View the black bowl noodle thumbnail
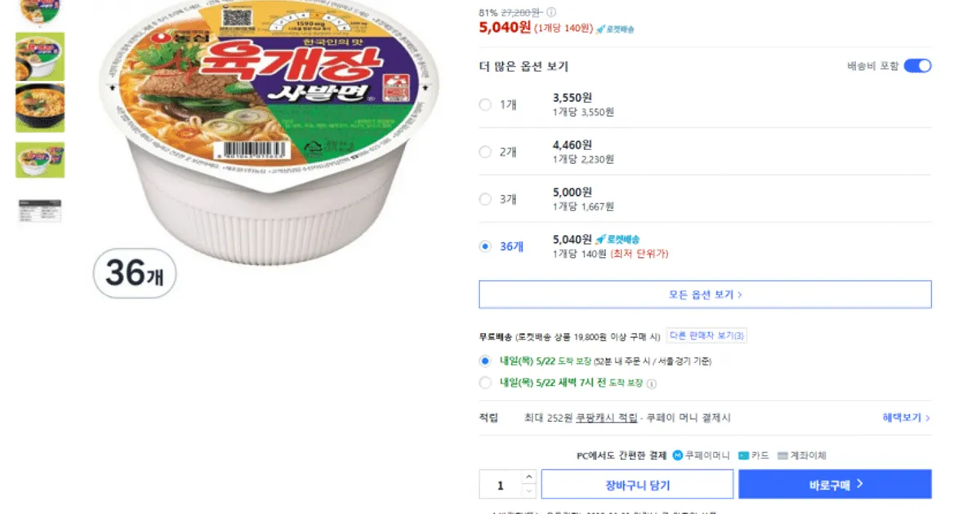 pos(39,107)
